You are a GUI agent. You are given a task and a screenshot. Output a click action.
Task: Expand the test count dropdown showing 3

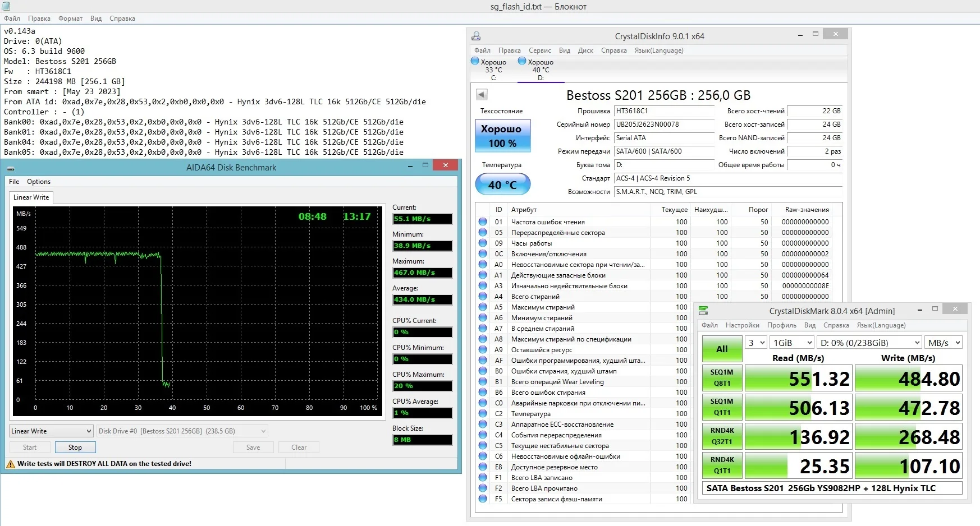point(756,343)
